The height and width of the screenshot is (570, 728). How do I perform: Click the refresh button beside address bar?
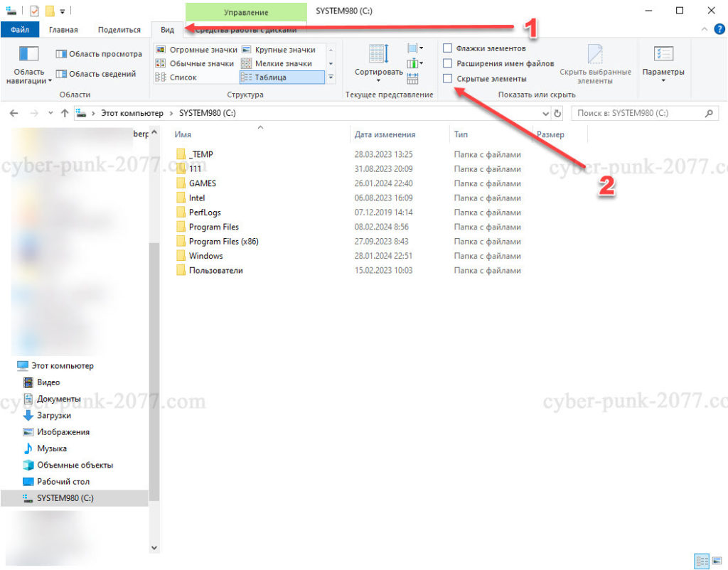point(557,113)
